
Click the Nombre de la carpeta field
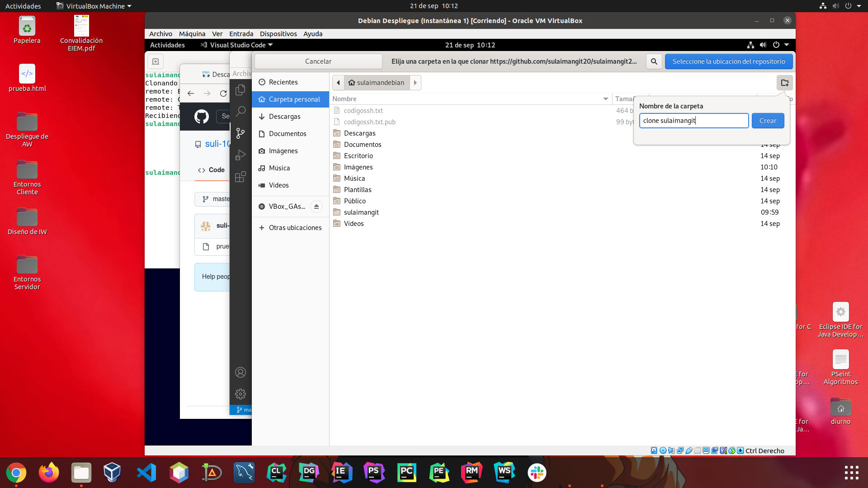click(x=693, y=121)
